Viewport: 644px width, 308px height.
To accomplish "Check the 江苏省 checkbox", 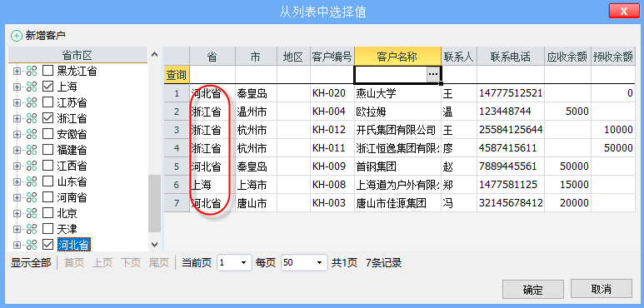I will click(x=48, y=102).
